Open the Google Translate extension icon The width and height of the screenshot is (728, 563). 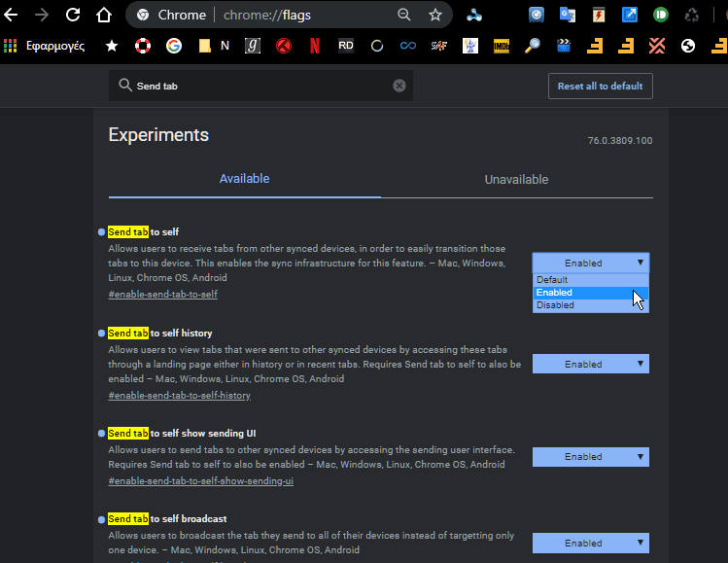click(x=568, y=15)
